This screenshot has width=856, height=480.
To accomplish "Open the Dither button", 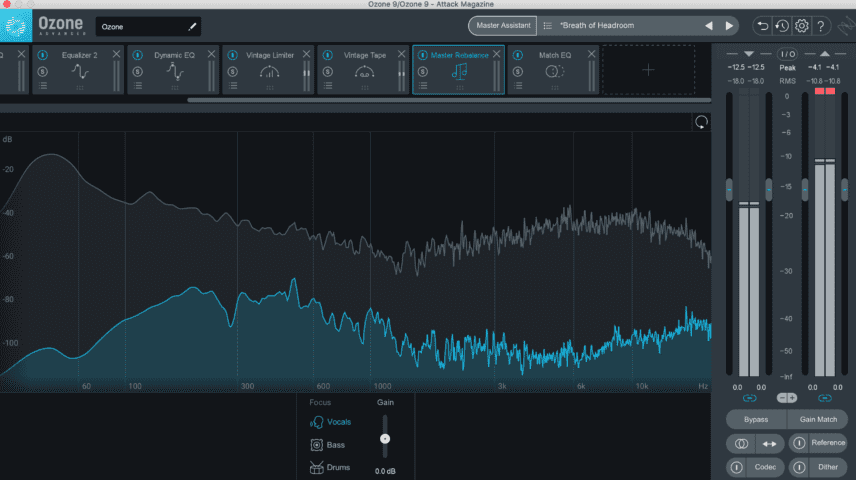I will pyautogui.click(x=828, y=467).
